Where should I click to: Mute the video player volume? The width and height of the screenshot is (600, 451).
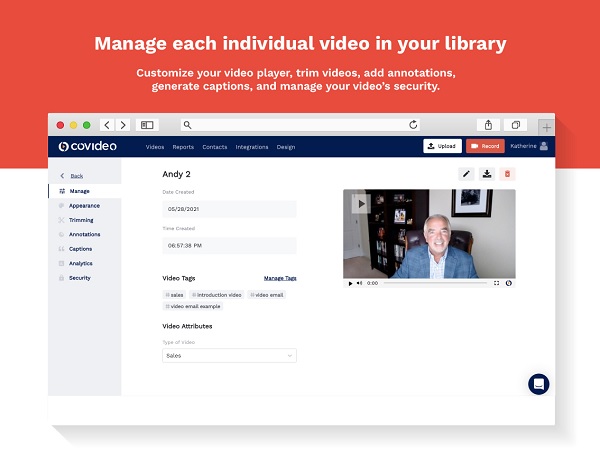coord(360,283)
